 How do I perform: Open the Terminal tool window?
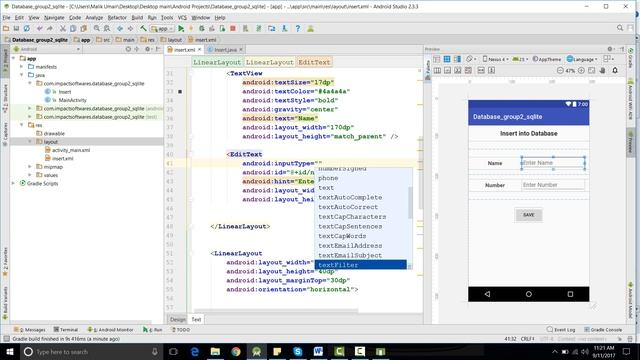(x=65, y=329)
